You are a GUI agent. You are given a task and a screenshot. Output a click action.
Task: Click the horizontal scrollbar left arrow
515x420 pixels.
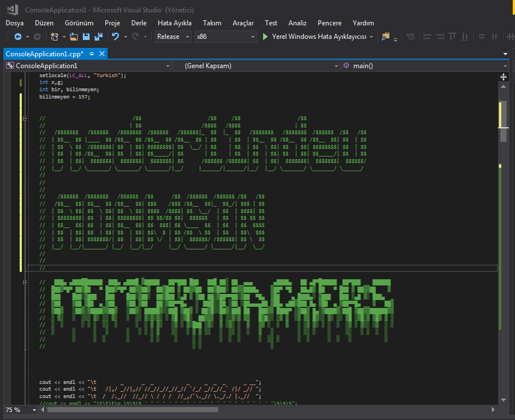point(43,409)
